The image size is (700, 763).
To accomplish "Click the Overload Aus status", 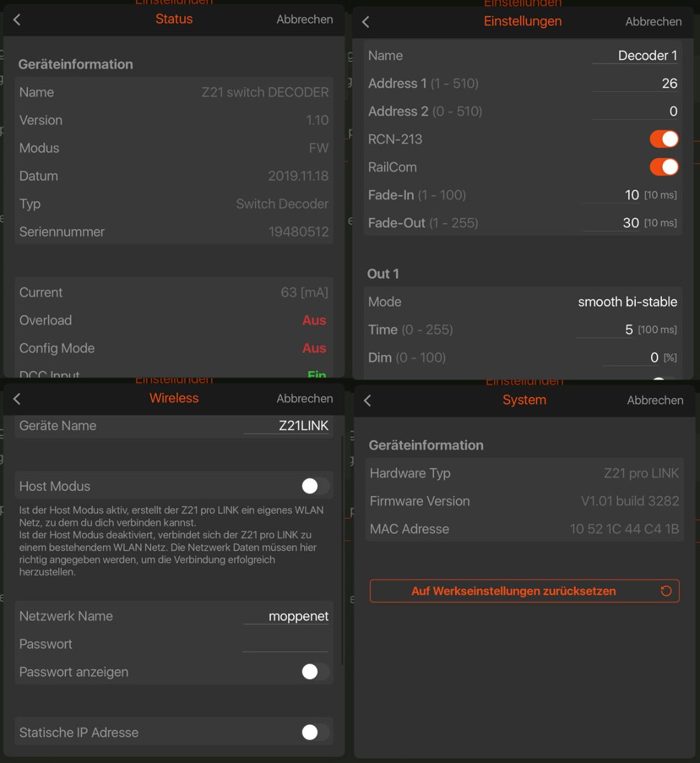I will [x=314, y=320].
